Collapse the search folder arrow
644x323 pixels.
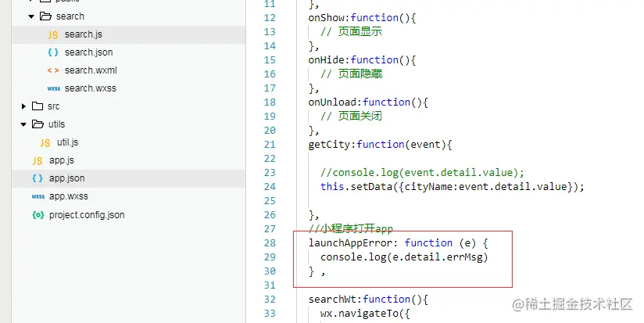tap(31, 17)
